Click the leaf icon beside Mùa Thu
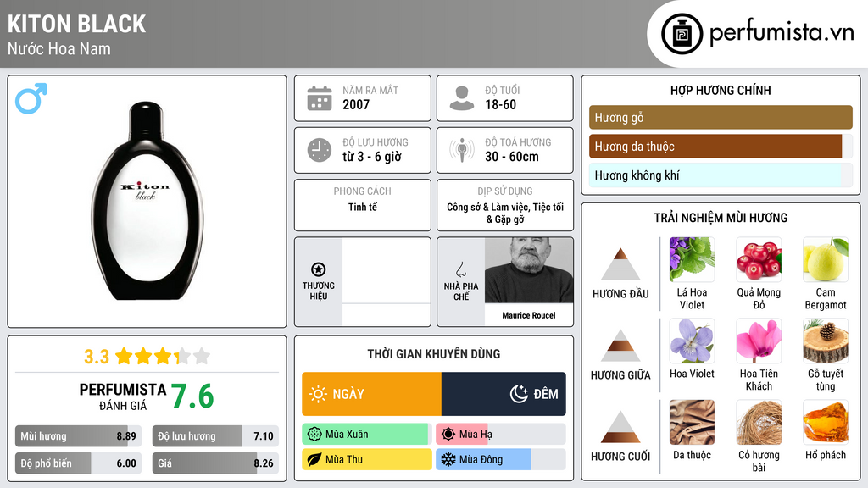This screenshot has width=868, height=488. [x=314, y=459]
